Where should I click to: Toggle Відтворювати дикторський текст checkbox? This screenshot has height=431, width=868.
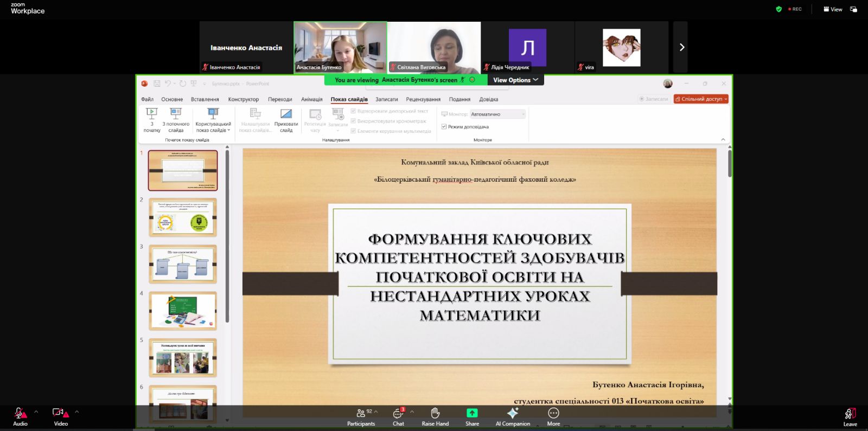coord(353,111)
